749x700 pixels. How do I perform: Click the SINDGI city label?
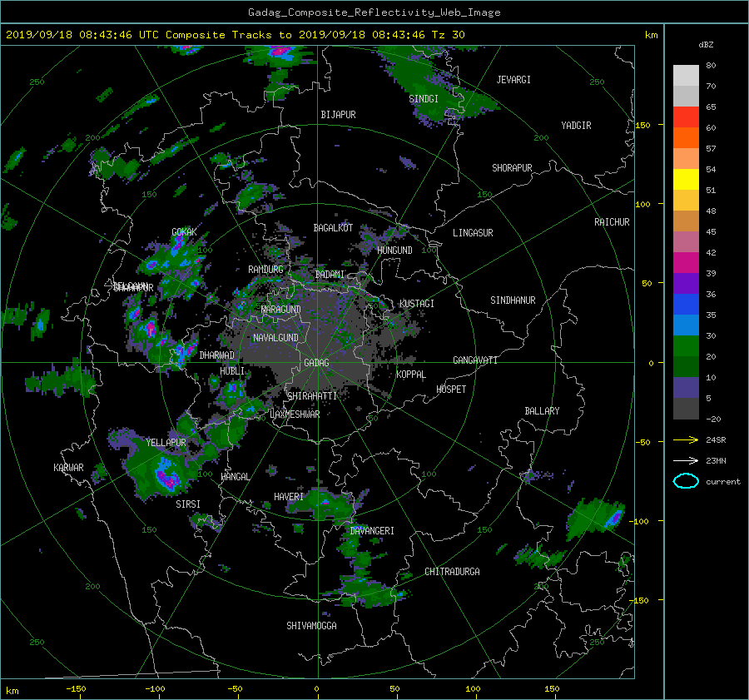(x=424, y=99)
